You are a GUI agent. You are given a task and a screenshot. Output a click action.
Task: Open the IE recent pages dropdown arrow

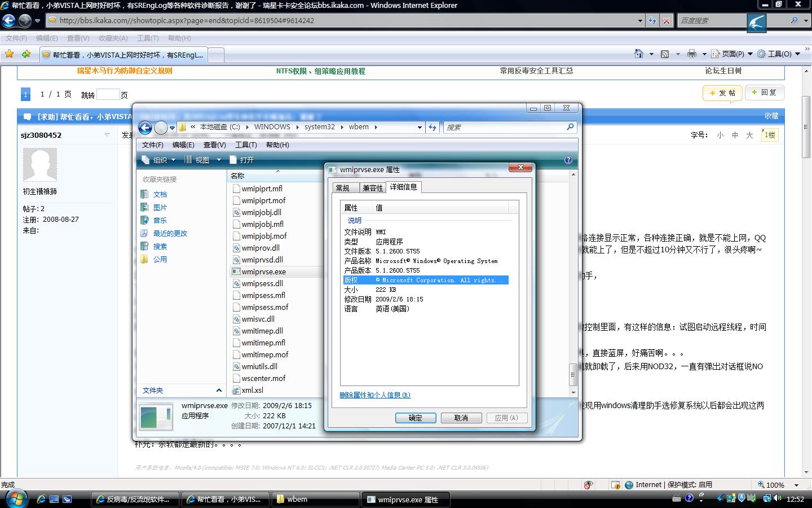[x=37, y=21]
